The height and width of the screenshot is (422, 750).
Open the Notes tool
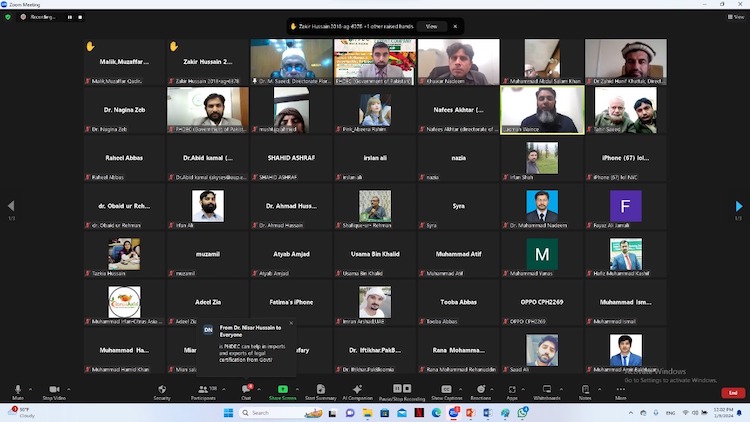tap(585, 391)
